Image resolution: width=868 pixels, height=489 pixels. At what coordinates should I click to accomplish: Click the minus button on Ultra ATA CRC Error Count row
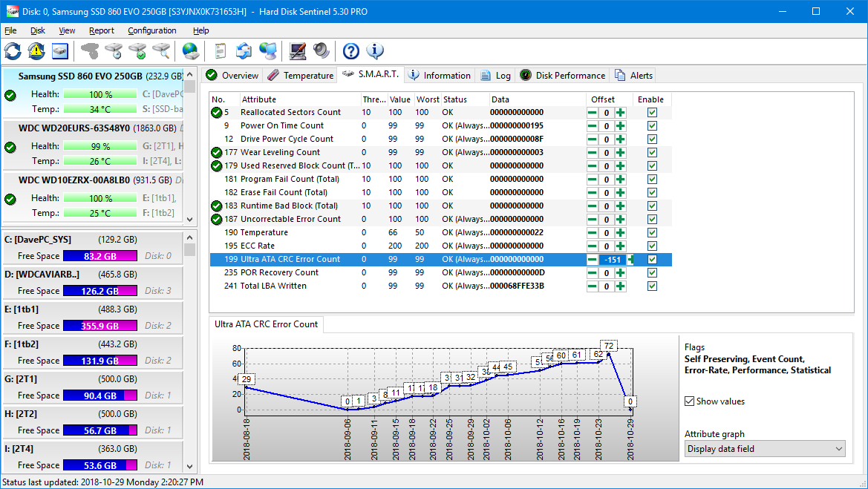pyautogui.click(x=593, y=260)
